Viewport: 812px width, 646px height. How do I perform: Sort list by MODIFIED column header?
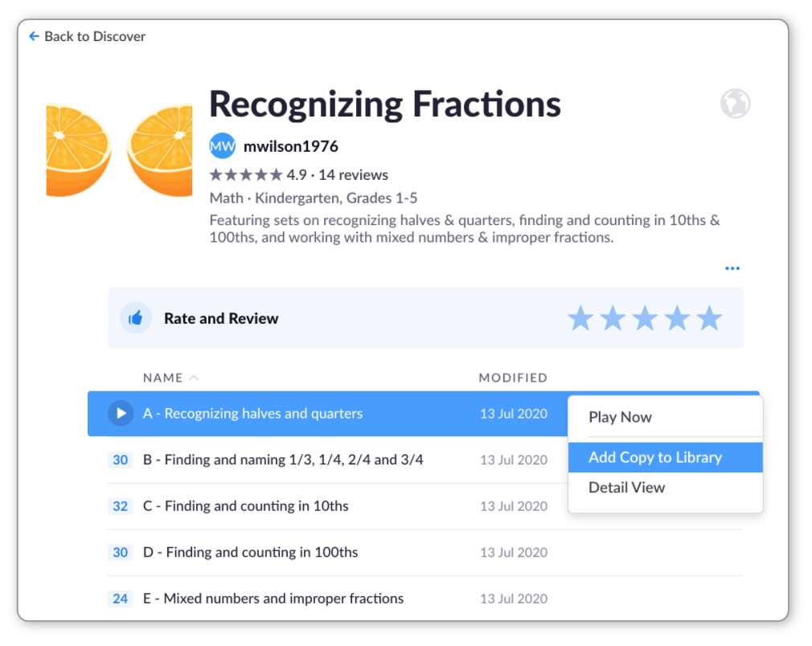[513, 378]
